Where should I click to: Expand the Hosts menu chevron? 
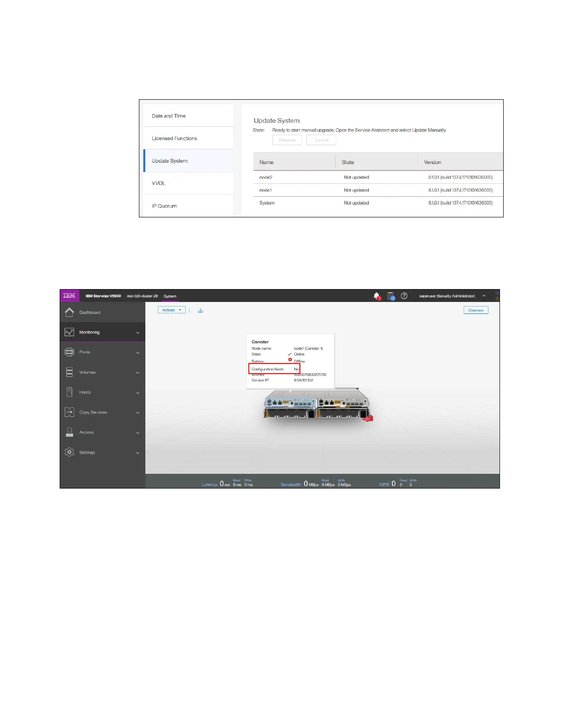pyautogui.click(x=138, y=393)
